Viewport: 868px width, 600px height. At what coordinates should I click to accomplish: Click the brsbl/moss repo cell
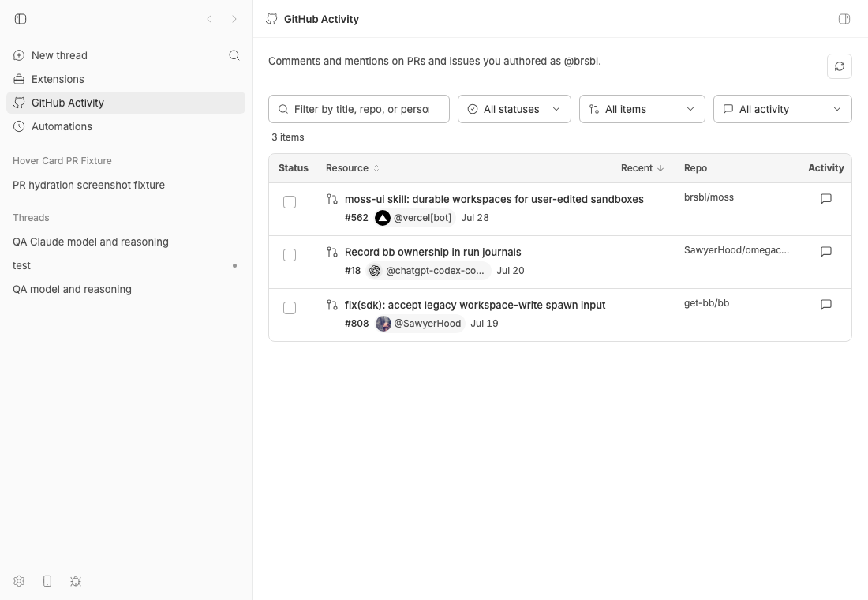click(x=709, y=197)
